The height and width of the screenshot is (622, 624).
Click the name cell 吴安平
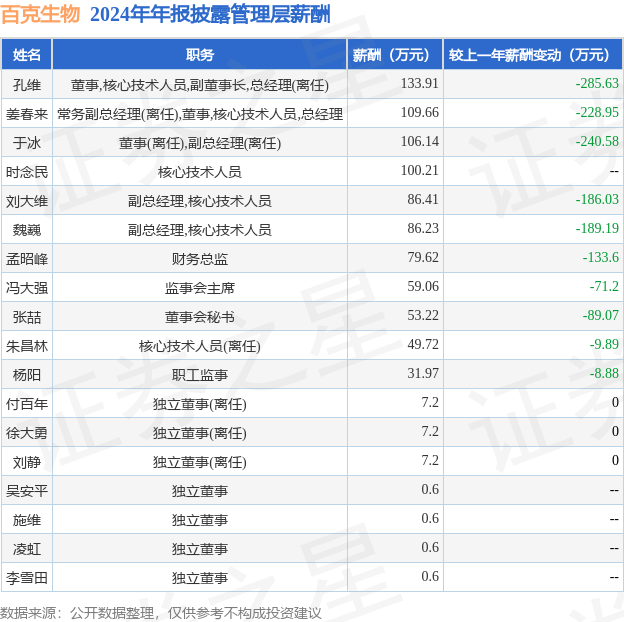point(27,491)
